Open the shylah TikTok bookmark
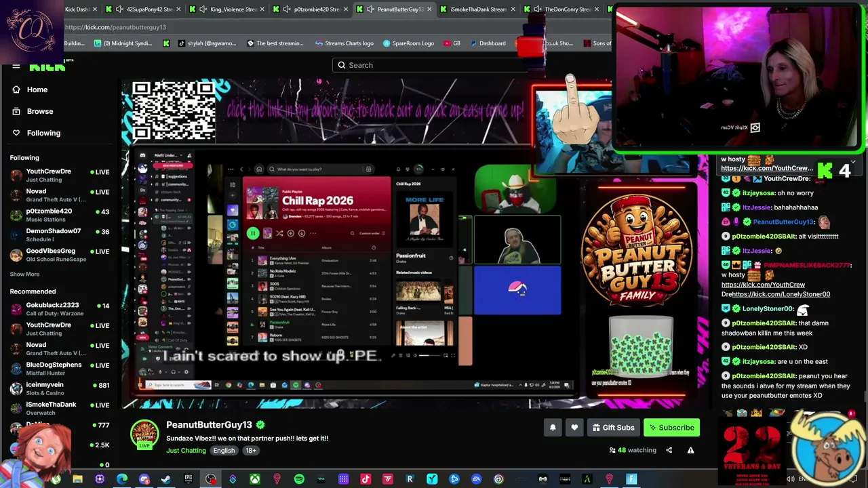Image resolution: width=868 pixels, height=488 pixels. pos(206,43)
